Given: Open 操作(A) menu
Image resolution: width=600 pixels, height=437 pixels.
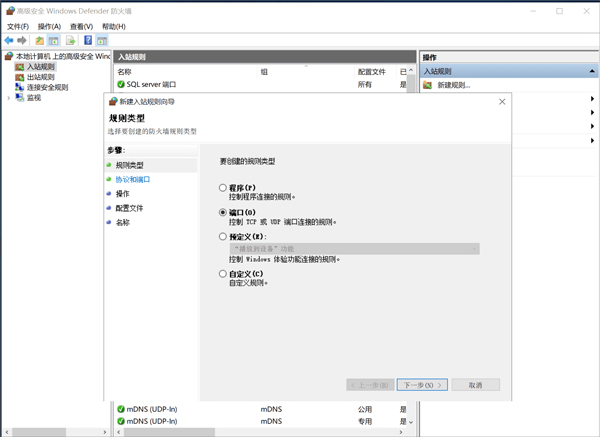Looking at the screenshot, I should click(49, 26).
